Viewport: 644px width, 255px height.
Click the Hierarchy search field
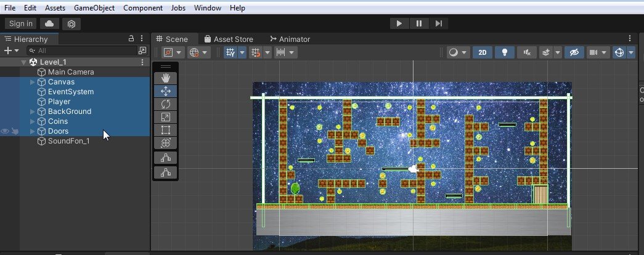83,51
